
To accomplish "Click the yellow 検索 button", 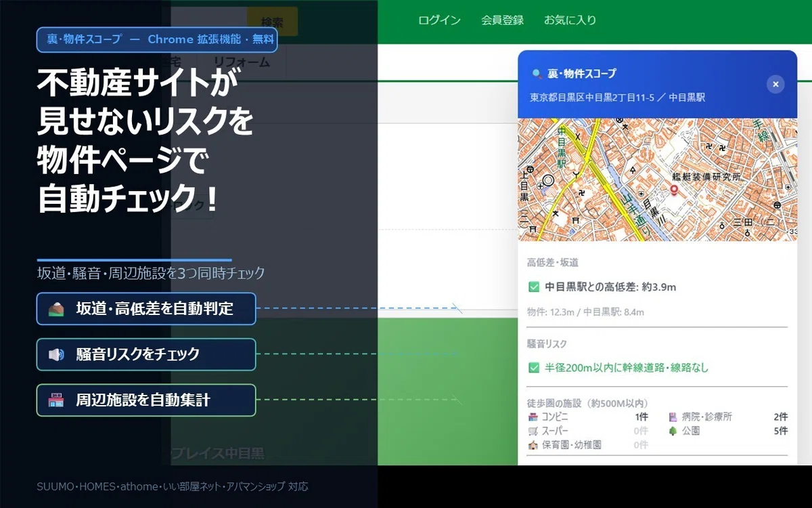I will [272, 22].
